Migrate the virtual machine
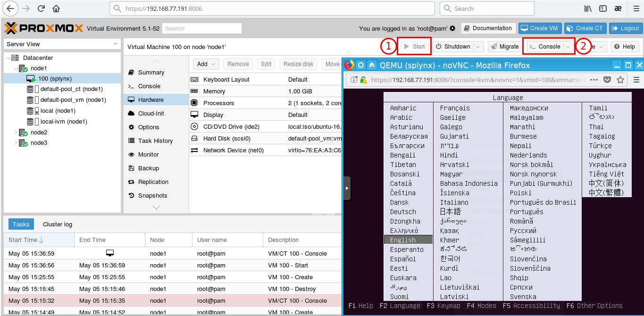This screenshot has height=316, width=644. [505, 47]
